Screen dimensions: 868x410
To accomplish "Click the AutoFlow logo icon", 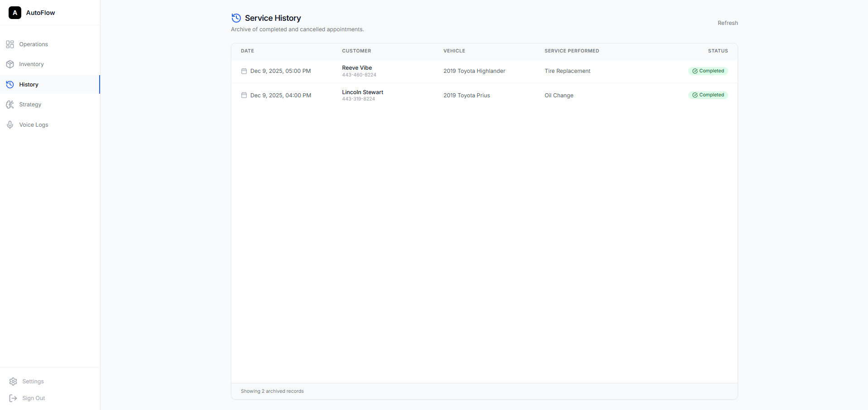I will click(x=15, y=13).
